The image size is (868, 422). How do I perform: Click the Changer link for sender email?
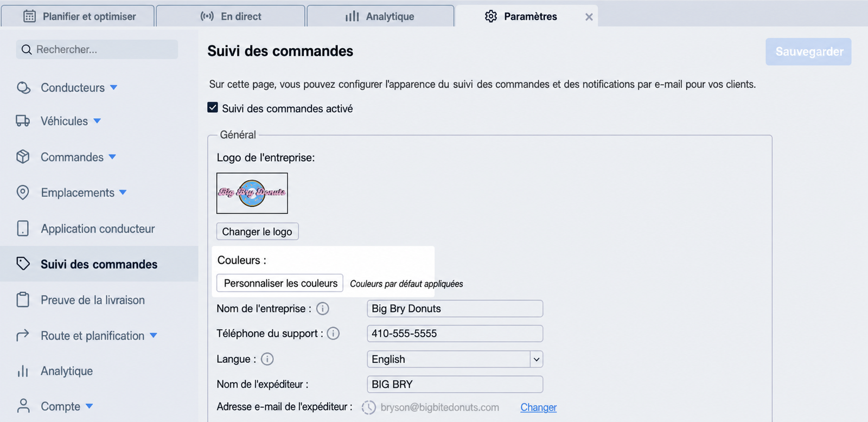tap(539, 407)
